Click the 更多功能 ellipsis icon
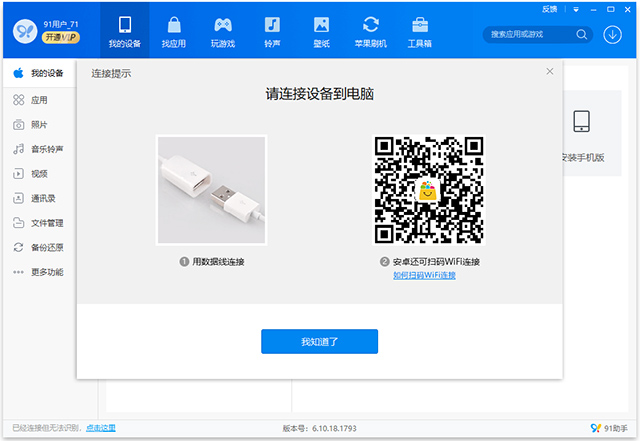Image resolution: width=640 pixels, height=441 pixels. pos(19,272)
